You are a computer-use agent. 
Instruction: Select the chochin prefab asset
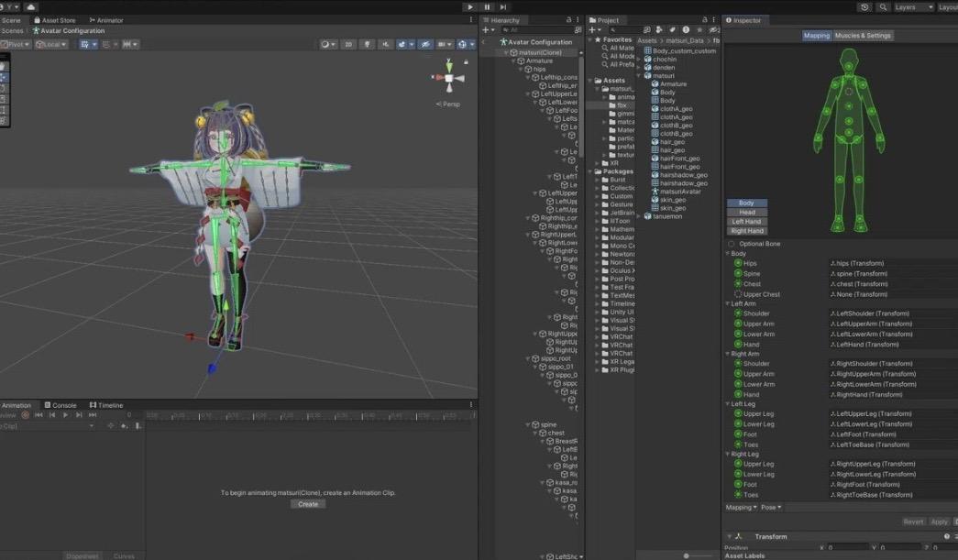click(x=660, y=60)
